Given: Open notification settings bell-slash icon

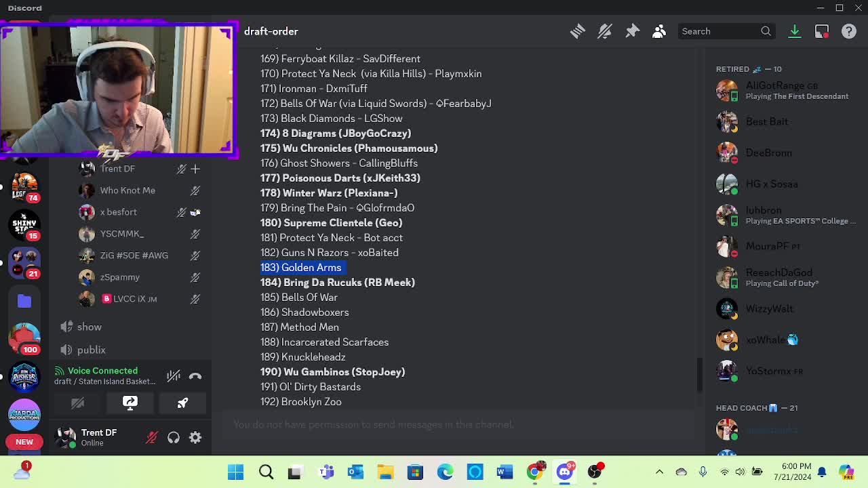Looking at the screenshot, I should point(605,31).
